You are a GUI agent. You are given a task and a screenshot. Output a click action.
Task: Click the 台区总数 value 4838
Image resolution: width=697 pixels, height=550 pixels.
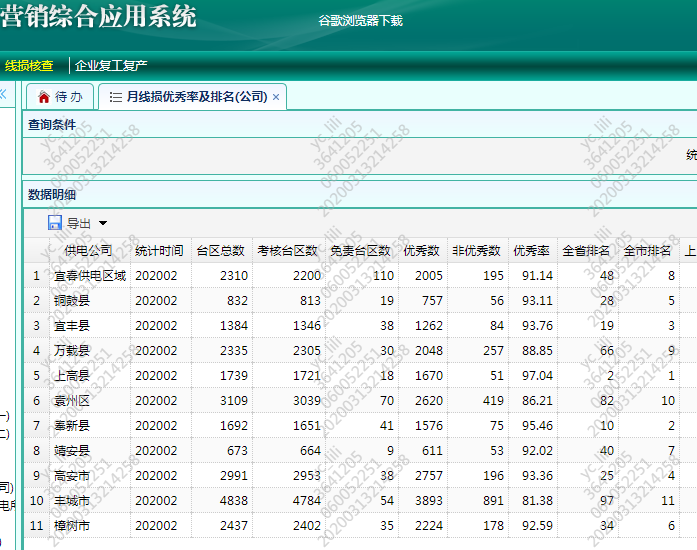(x=234, y=501)
